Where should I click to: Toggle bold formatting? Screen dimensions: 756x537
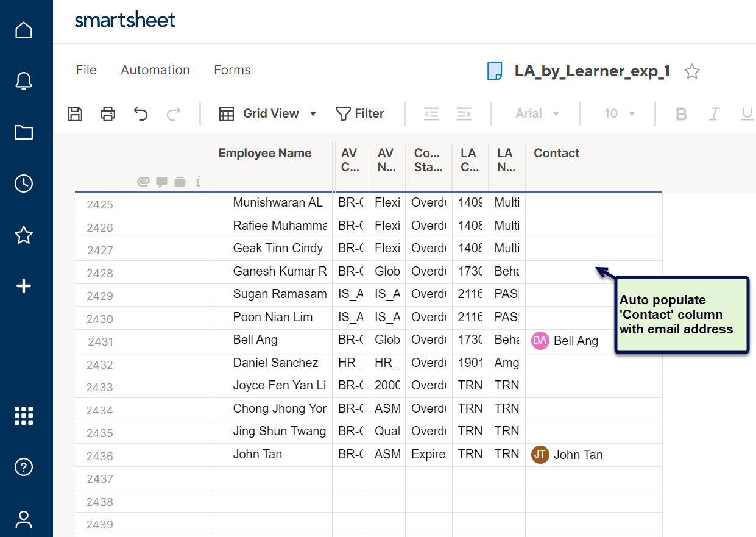pyautogui.click(x=681, y=113)
